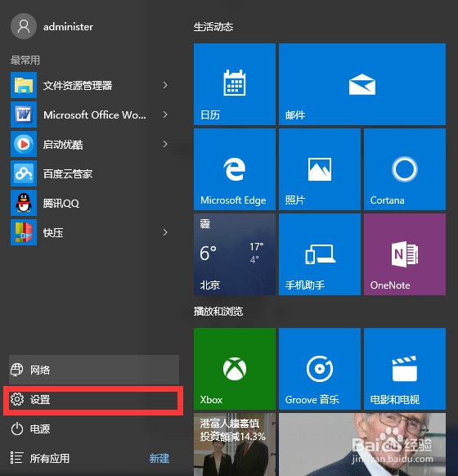The width and height of the screenshot is (458, 476).
Task: Open the Xbox tile
Action: click(x=235, y=369)
